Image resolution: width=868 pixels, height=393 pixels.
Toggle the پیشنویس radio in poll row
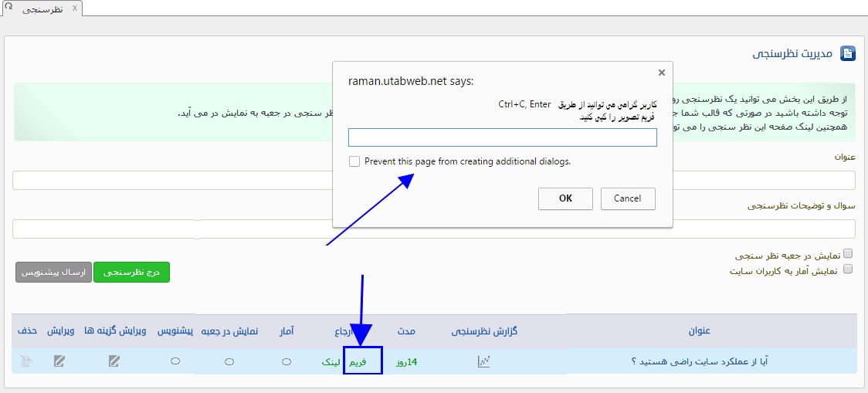(x=175, y=361)
